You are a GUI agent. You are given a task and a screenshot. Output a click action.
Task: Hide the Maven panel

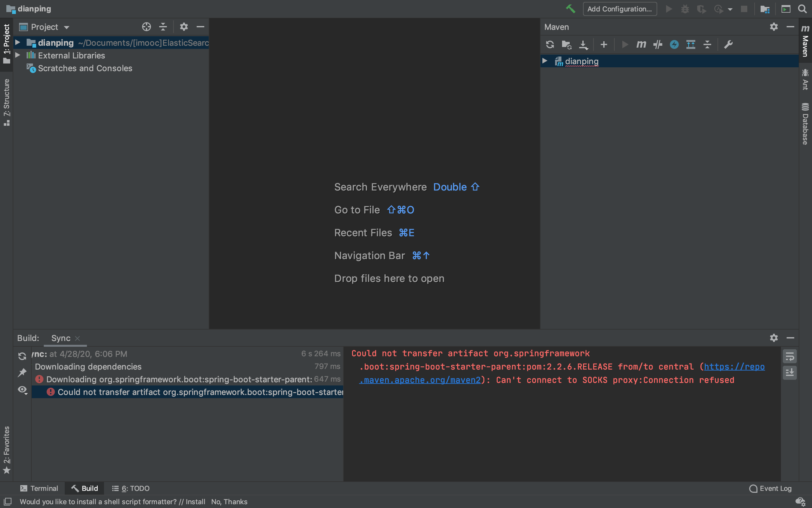click(x=790, y=27)
